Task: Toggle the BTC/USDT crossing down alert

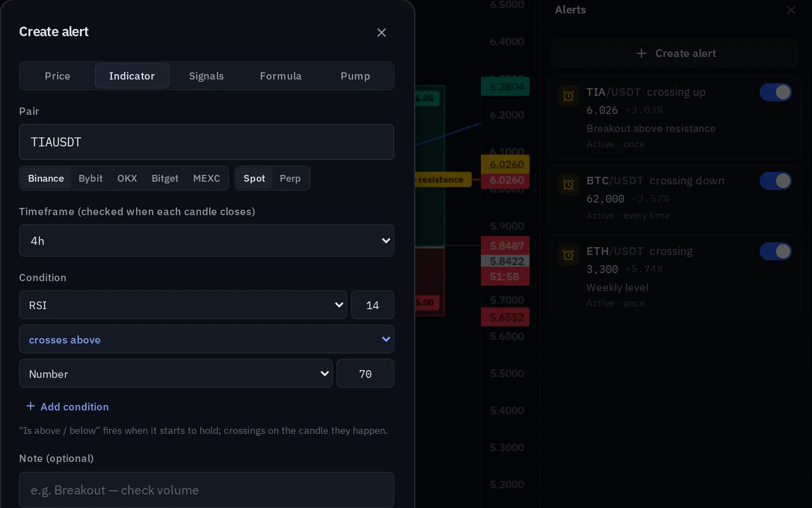Action: click(775, 181)
